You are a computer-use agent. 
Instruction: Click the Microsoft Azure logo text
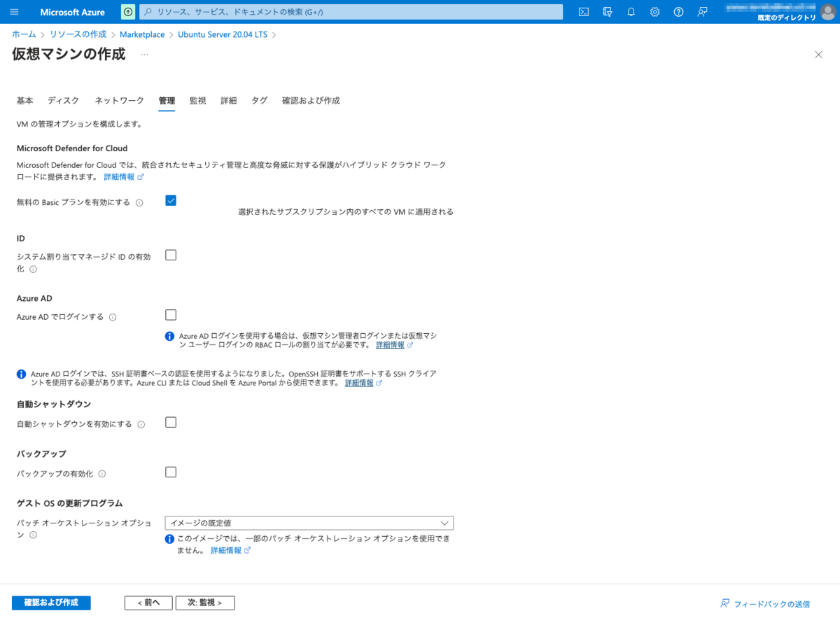[73, 12]
